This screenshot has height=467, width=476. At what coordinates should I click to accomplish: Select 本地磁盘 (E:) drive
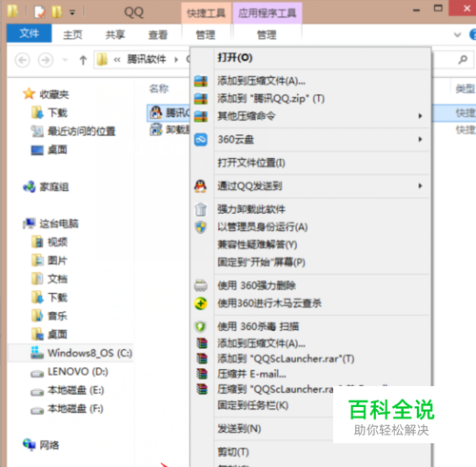point(76,390)
